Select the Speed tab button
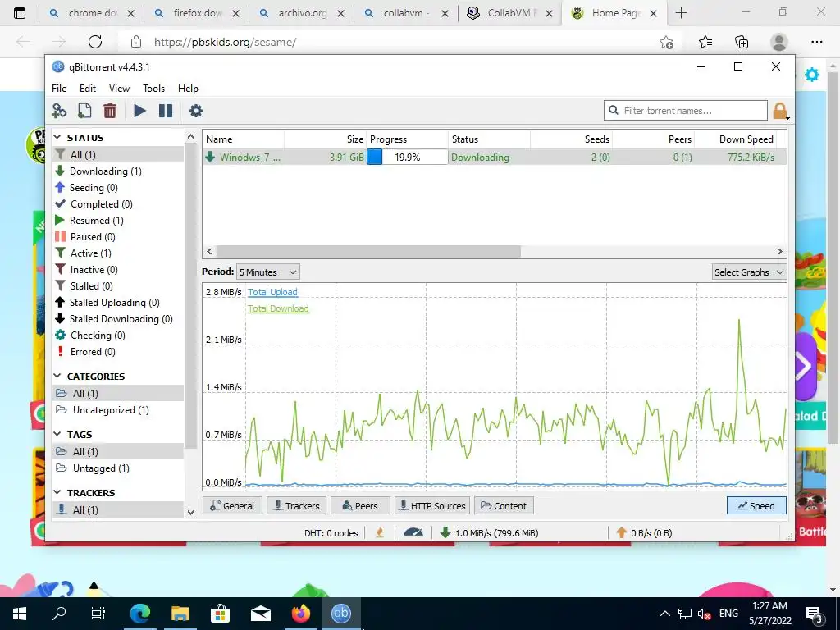Viewport: 840px width, 630px height. 756,505
